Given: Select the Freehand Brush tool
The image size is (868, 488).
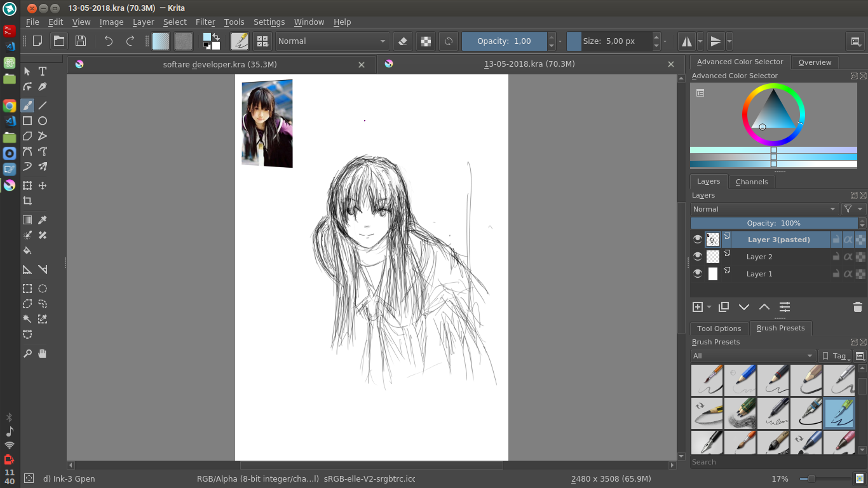Looking at the screenshot, I should click(27, 105).
